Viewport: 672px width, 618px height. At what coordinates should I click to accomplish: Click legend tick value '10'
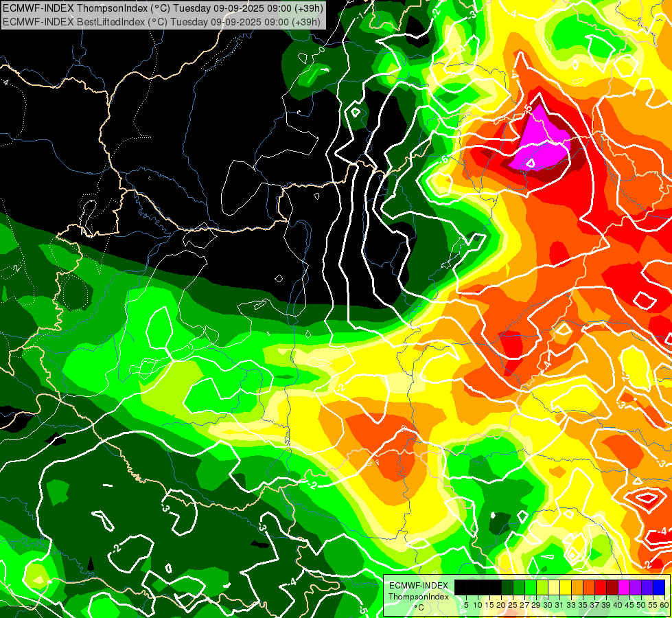tap(478, 605)
